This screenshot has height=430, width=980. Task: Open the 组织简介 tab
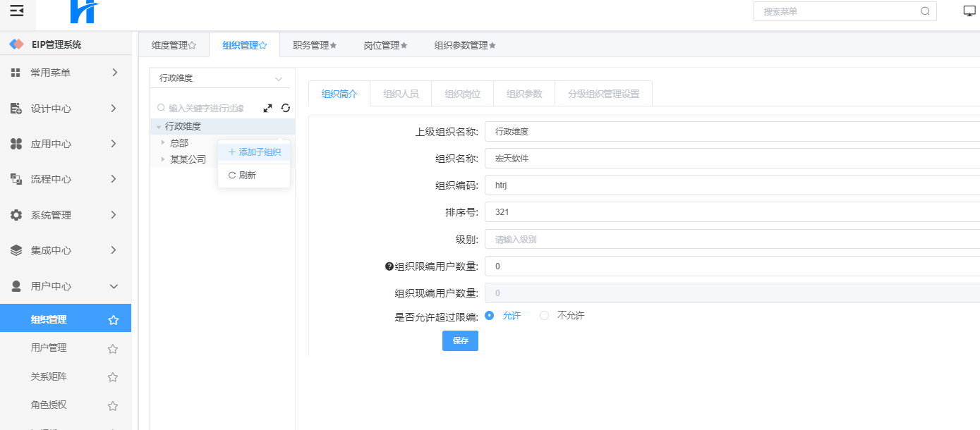point(339,94)
